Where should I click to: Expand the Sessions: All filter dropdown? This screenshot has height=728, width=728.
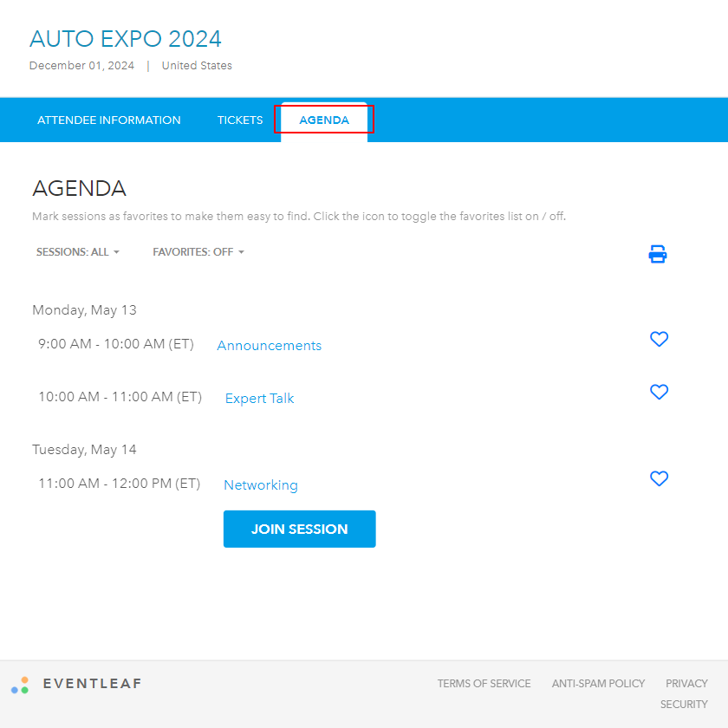[77, 252]
